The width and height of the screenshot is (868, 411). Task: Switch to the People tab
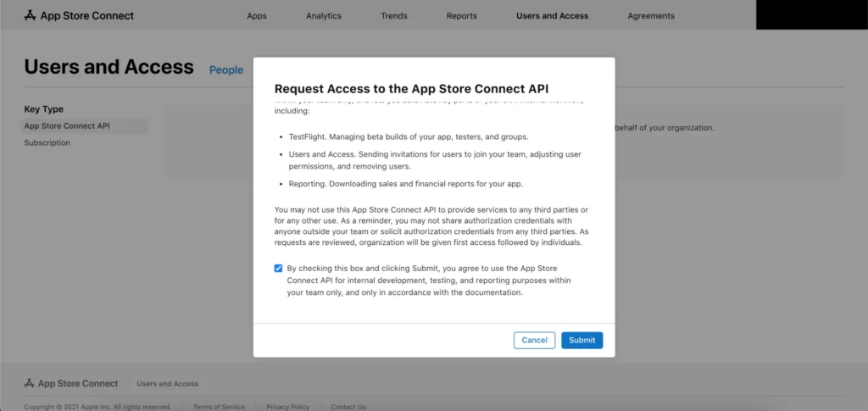click(226, 70)
